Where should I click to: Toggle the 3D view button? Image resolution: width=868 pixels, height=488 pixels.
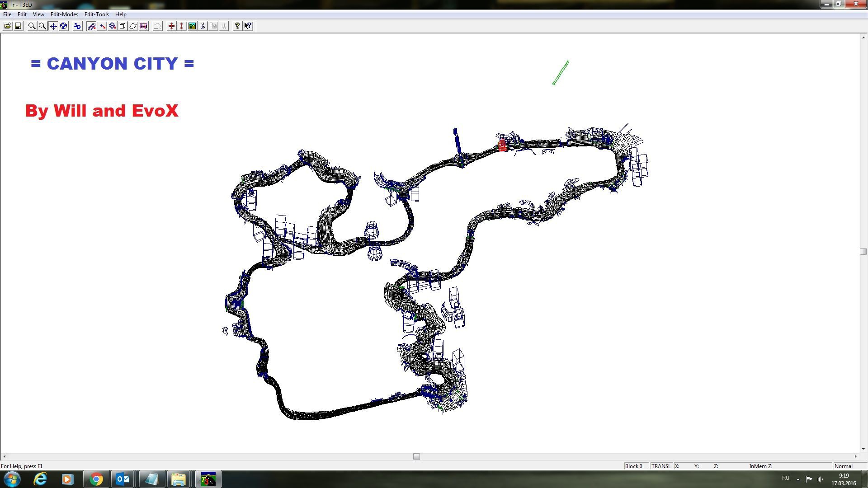pos(77,26)
